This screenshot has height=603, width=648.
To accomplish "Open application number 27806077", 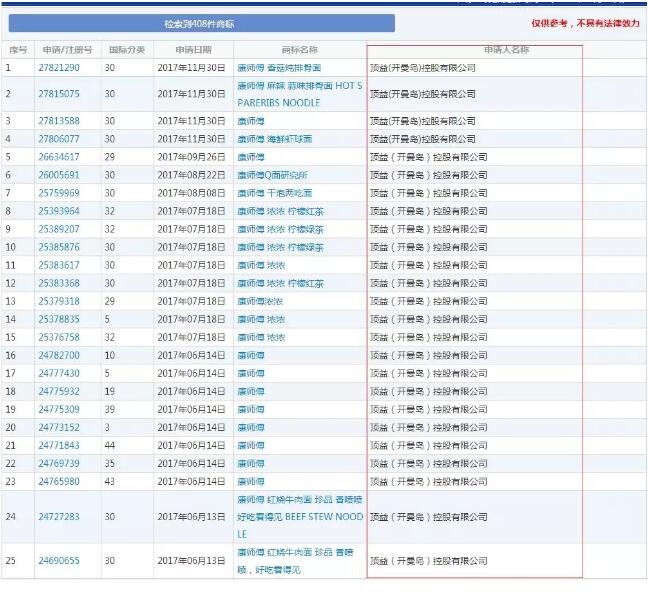I will [x=59, y=139].
